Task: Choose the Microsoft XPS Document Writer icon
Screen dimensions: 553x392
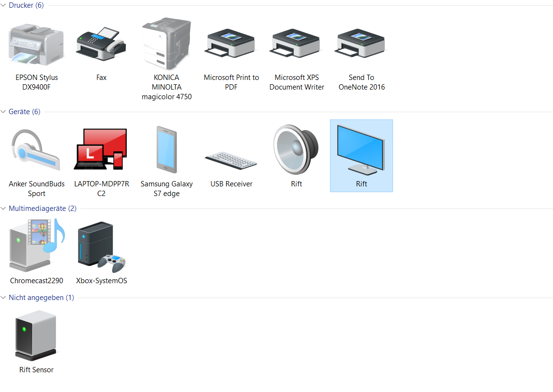Action: pyautogui.click(x=295, y=43)
